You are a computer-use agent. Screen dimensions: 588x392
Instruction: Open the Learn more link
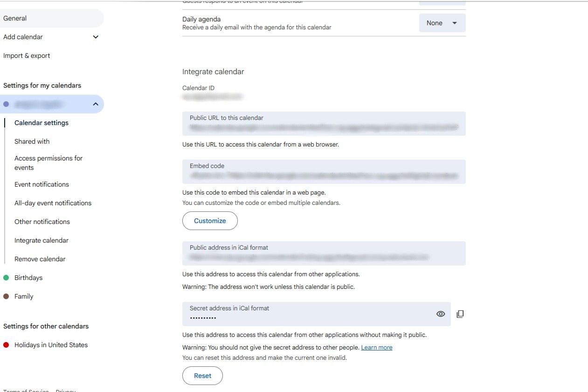(377, 348)
